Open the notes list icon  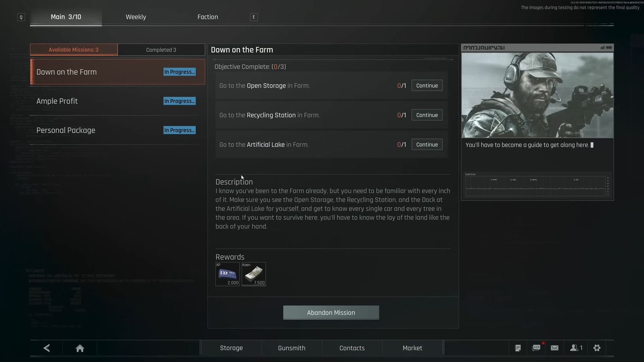click(x=518, y=348)
